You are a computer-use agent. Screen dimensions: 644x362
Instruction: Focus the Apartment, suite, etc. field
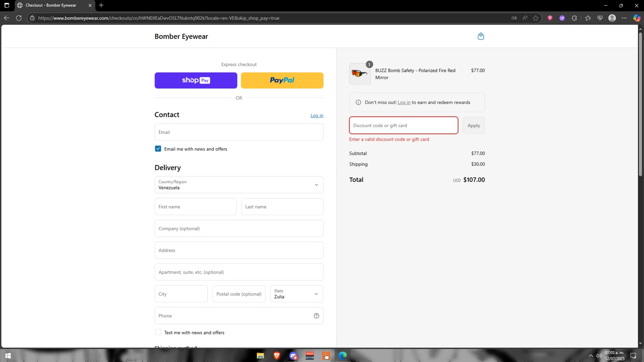coord(239,272)
